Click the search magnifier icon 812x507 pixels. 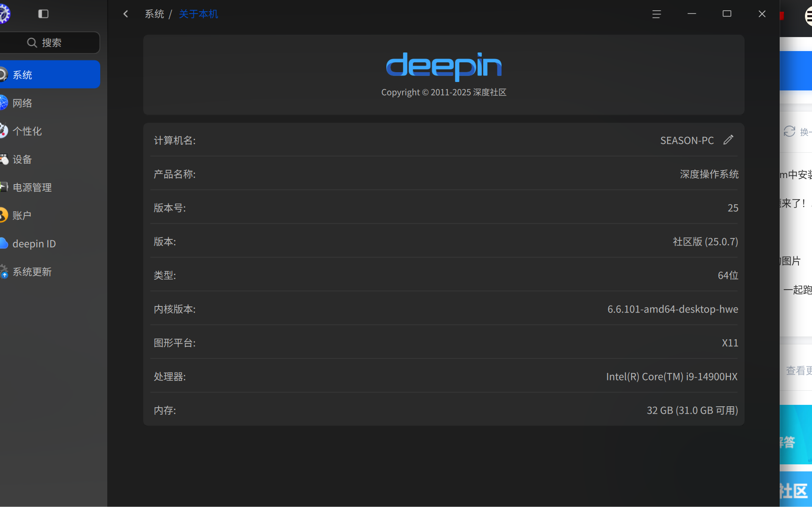(x=32, y=43)
